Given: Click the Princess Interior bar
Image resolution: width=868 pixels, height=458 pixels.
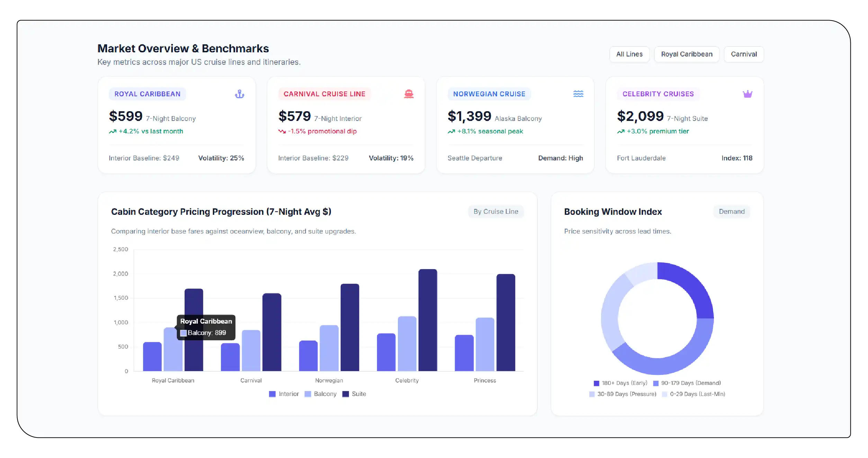Looking at the screenshot, I should pyautogui.click(x=464, y=353).
